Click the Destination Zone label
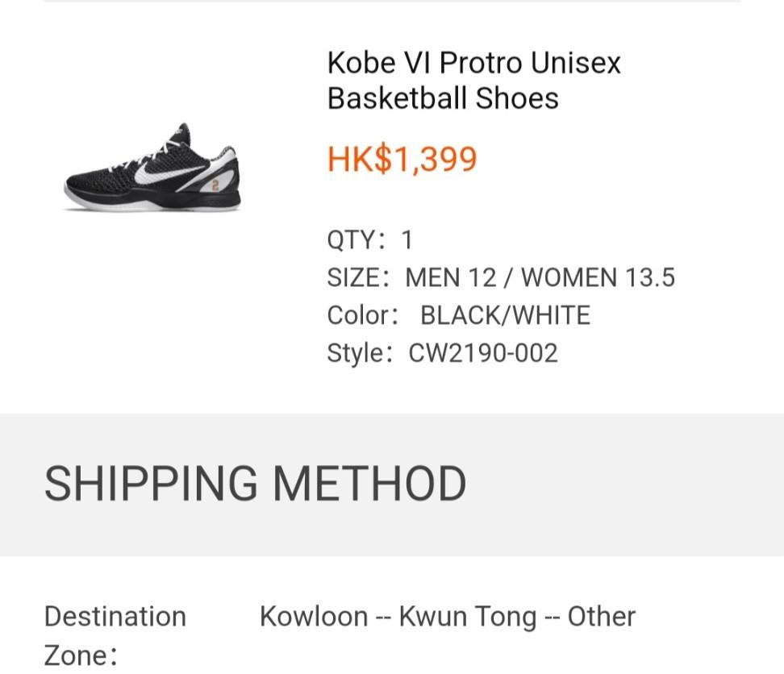 115,635
